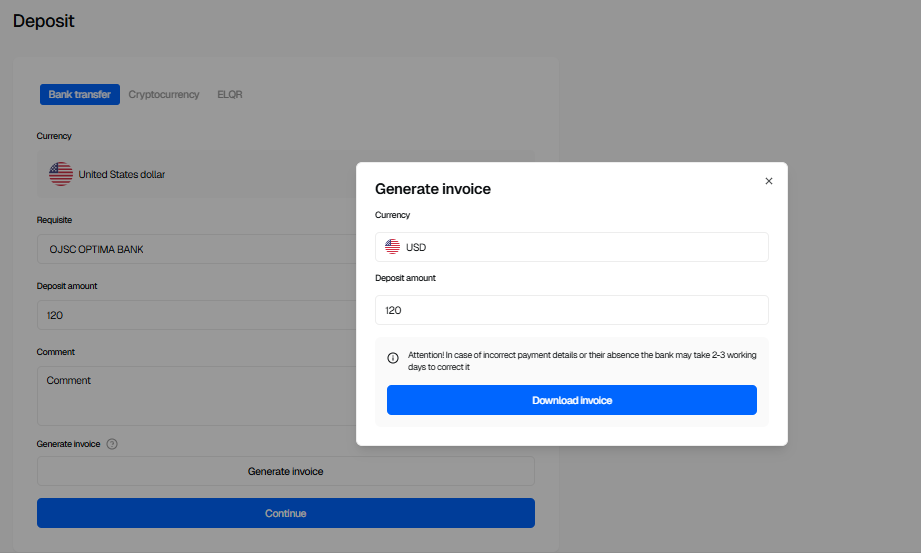Click the help icon next to Generate invoice
Viewport: 921px width, 553px height.
(x=112, y=444)
